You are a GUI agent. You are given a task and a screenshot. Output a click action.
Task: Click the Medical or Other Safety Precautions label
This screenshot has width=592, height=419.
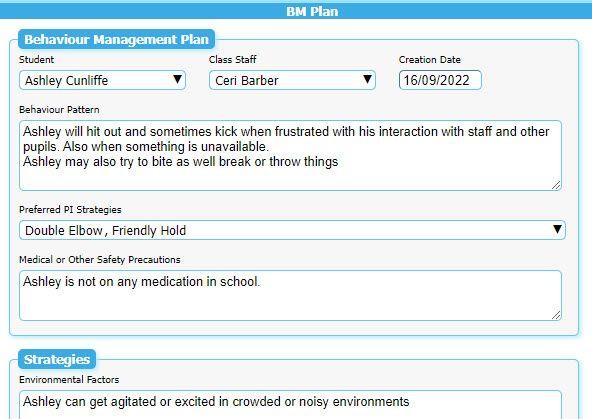coord(100,260)
